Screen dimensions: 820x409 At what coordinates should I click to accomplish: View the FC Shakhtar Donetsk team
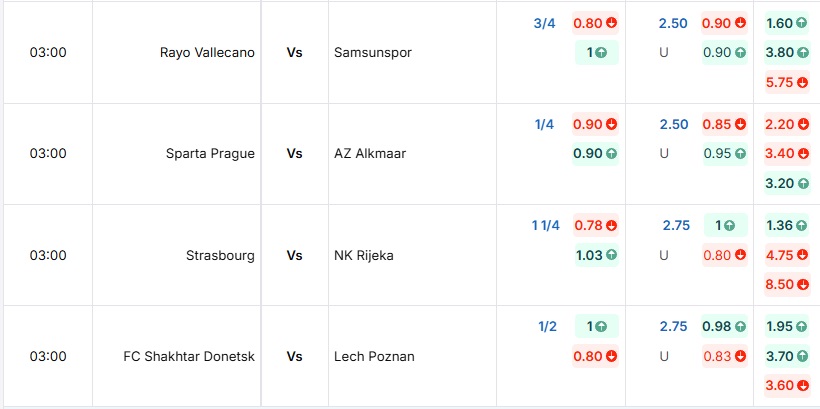189,356
